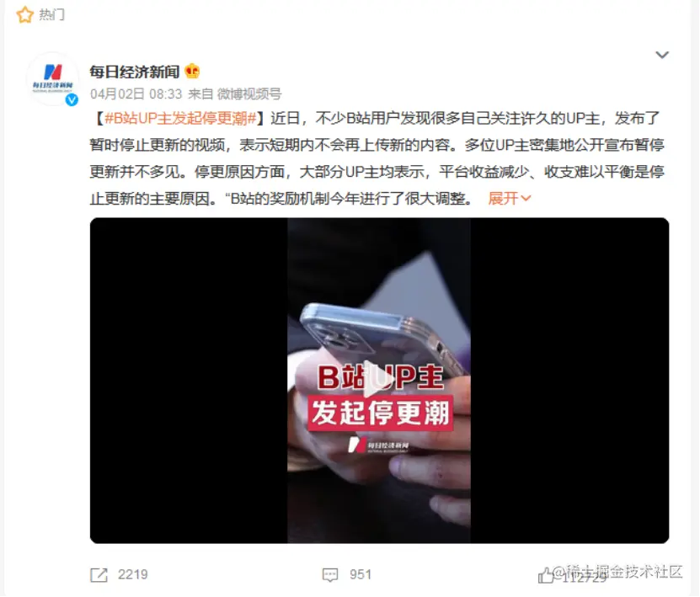Click the post body text paragraph
The height and width of the screenshot is (597, 700).
377,158
